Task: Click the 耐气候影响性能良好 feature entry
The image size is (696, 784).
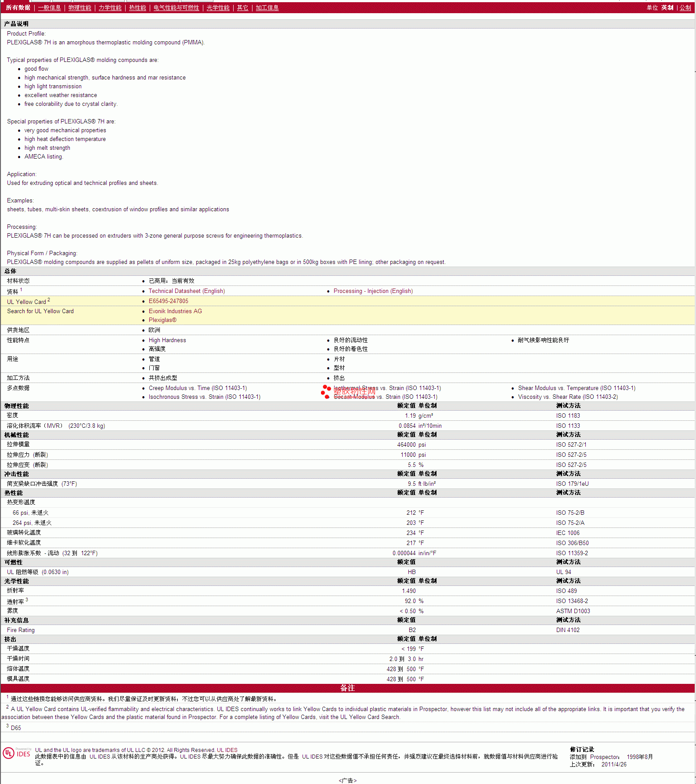Action: tap(543, 340)
